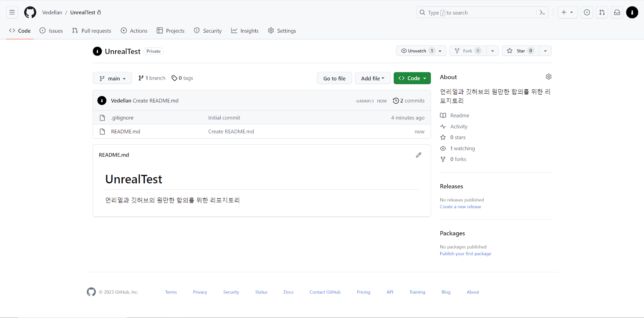The image size is (644, 318).
Task: Open Terms in footer
Action: pyautogui.click(x=171, y=292)
